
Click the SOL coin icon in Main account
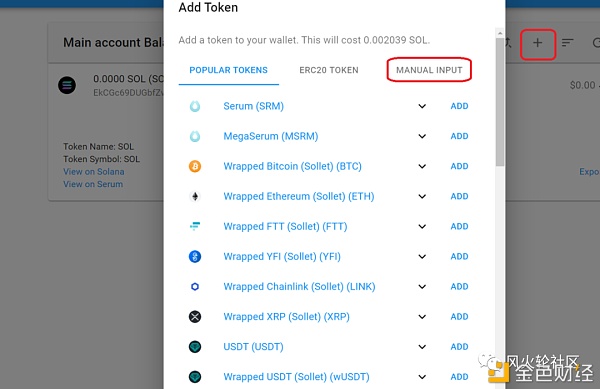pos(67,85)
